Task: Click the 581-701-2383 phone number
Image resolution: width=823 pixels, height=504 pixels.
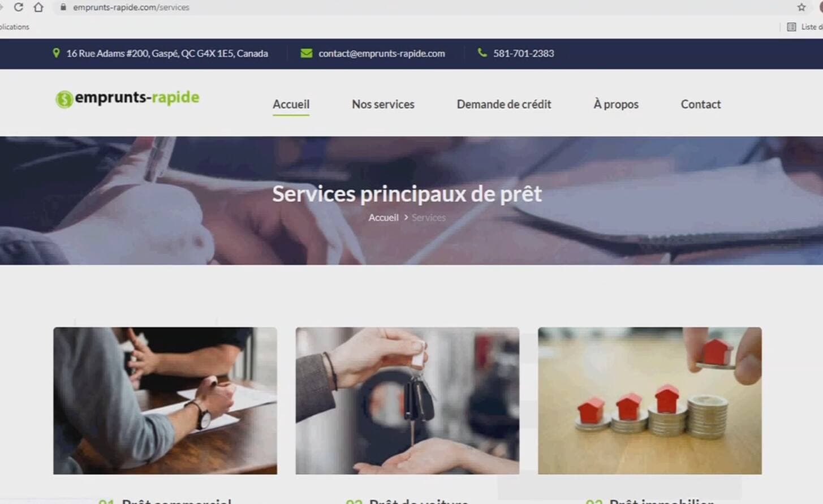Action: pyautogui.click(x=523, y=53)
